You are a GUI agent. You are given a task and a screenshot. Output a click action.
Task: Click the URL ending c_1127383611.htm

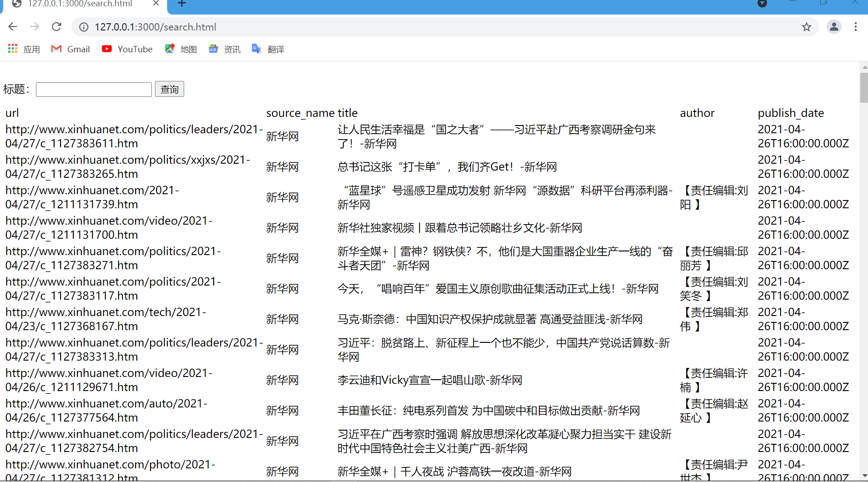pos(135,136)
